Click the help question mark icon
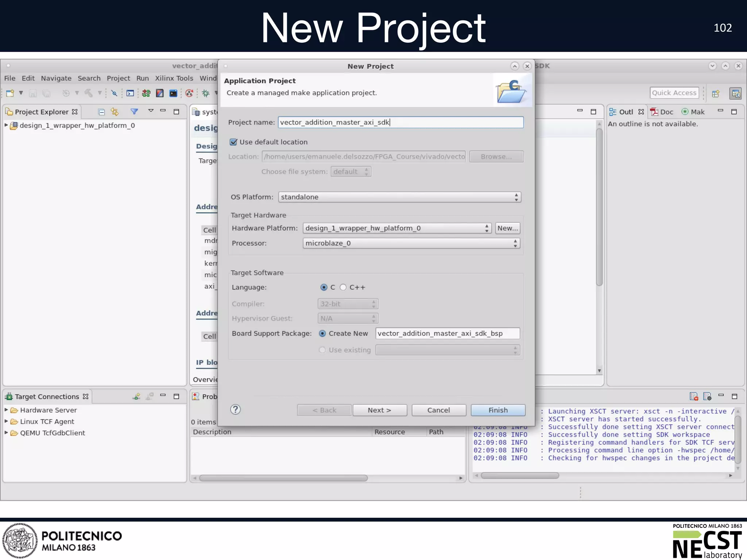 [236, 410]
